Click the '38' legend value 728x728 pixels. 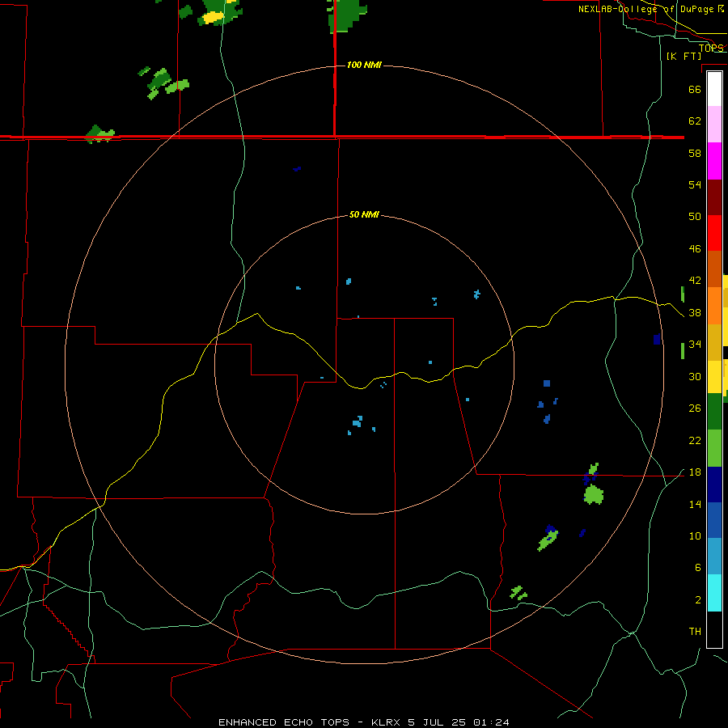(695, 313)
